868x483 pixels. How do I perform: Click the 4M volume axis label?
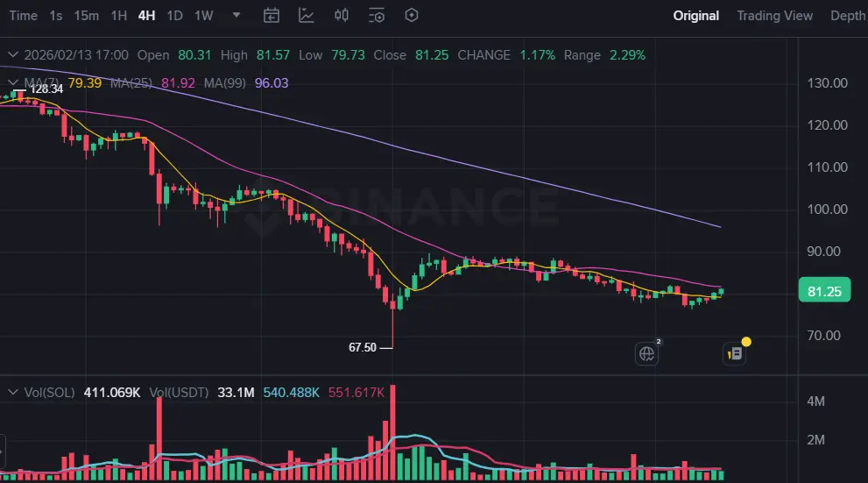pos(816,401)
